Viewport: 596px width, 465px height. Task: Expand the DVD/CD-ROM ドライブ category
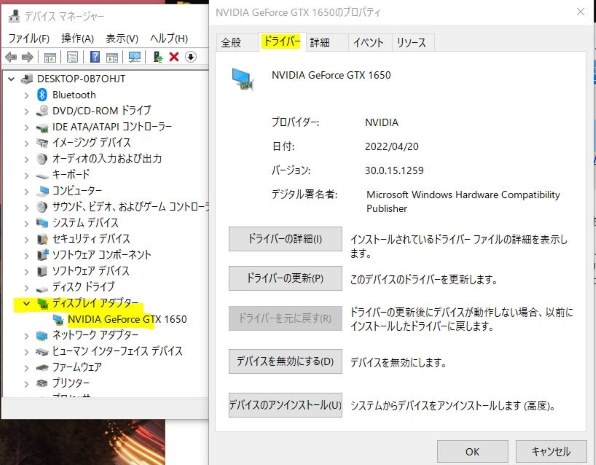(x=26, y=111)
